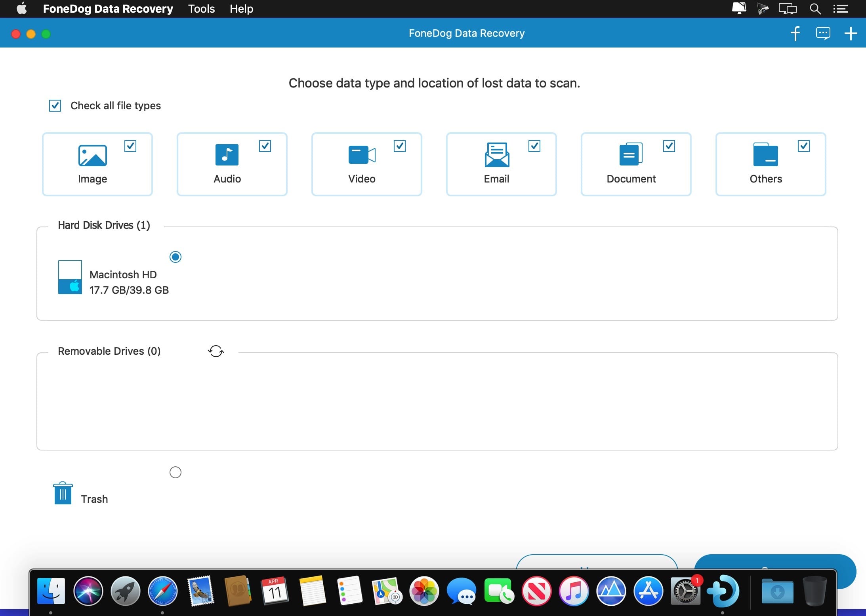Click the plus icon in title bar
Image resolution: width=866 pixels, height=616 pixels.
pyautogui.click(x=851, y=33)
